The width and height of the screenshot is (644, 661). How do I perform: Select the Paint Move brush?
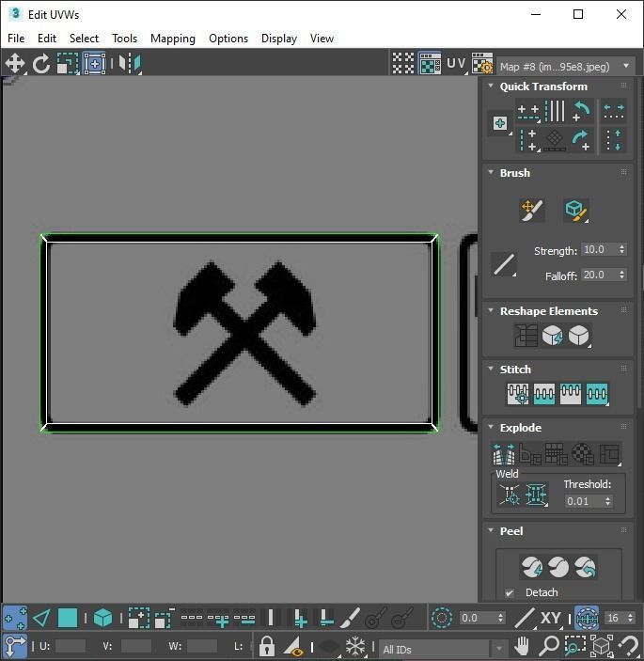(x=532, y=210)
